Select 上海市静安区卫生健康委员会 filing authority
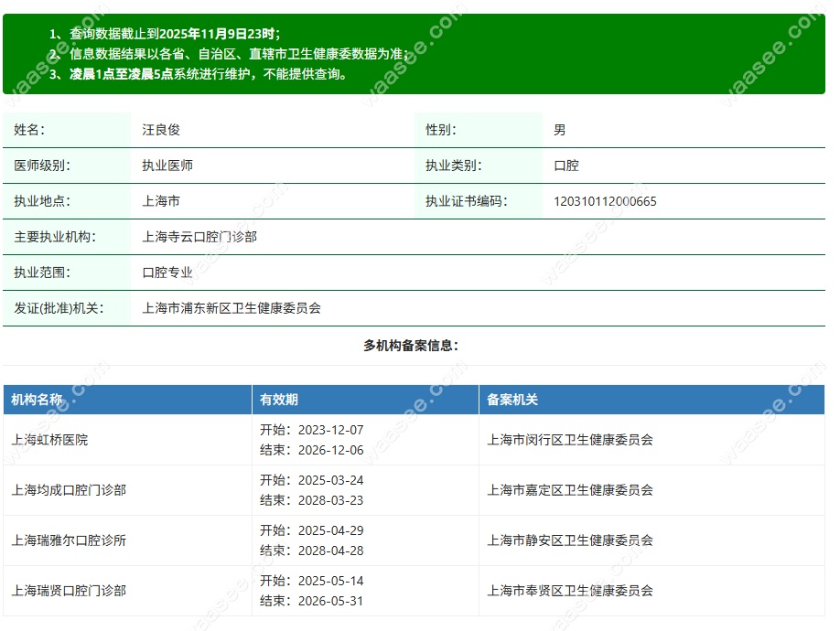This screenshot has height=631, width=840. click(570, 540)
